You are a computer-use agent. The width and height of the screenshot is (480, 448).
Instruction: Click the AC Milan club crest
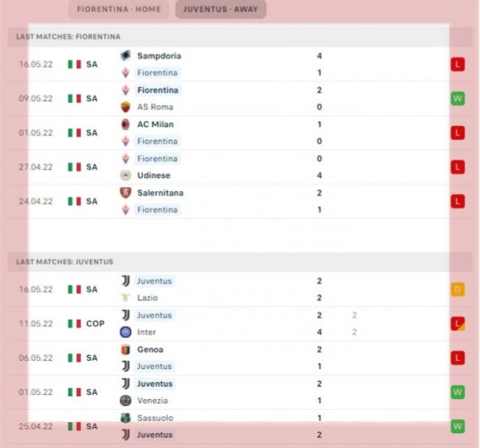pos(126,125)
